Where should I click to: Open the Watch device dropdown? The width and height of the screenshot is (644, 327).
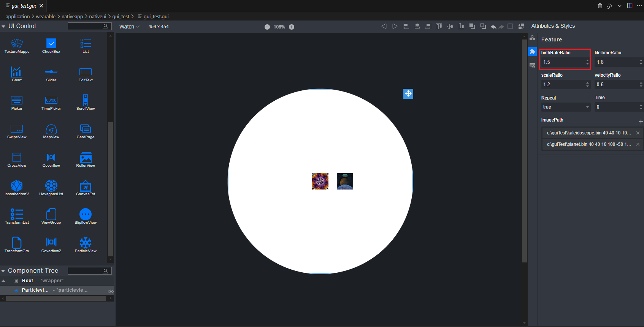click(x=129, y=27)
